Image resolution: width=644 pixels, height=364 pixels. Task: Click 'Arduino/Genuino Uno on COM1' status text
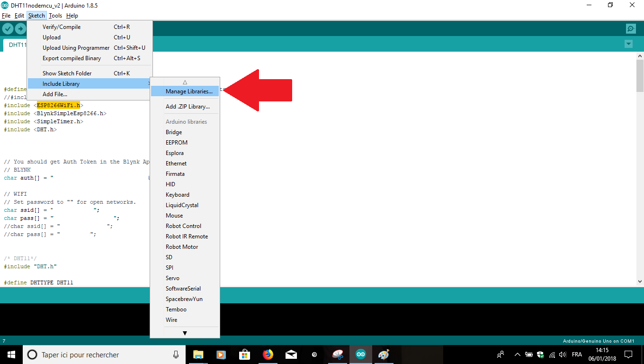point(599,341)
